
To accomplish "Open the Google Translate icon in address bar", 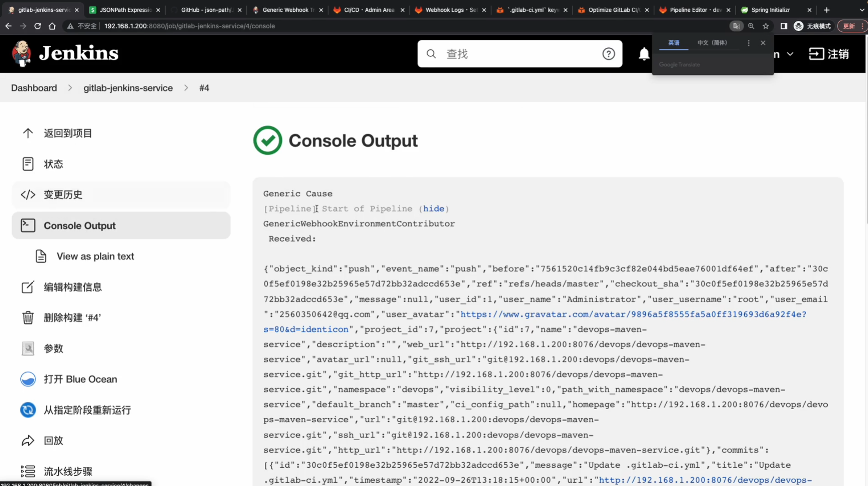I will [x=736, y=26].
